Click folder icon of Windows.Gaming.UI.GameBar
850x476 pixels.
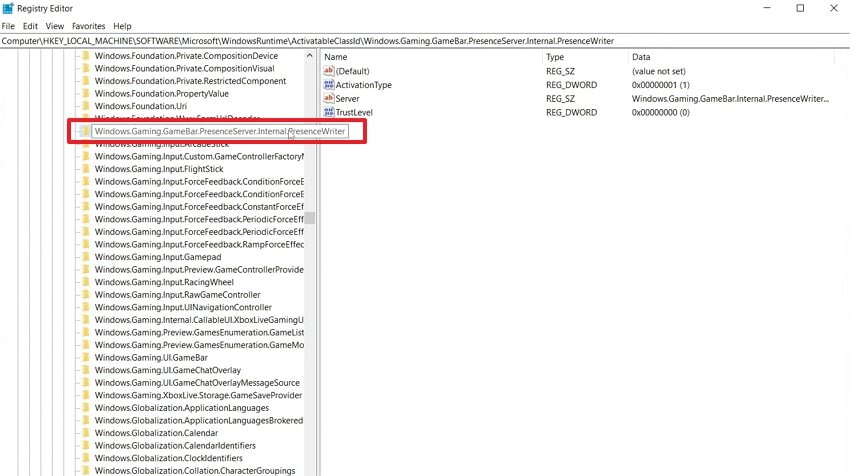[x=86, y=357]
